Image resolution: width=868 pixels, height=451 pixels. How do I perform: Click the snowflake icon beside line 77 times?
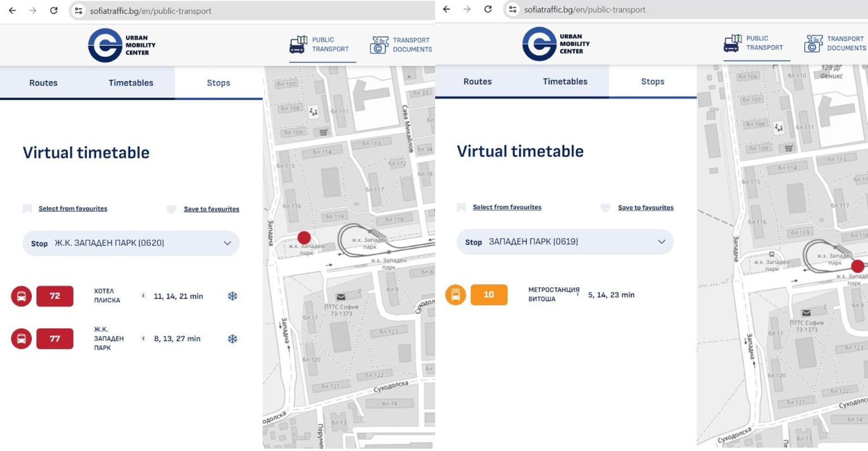233,339
